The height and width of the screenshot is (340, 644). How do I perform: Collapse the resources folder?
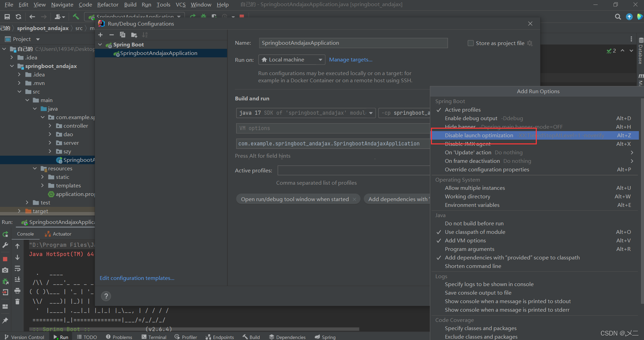point(35,168)
